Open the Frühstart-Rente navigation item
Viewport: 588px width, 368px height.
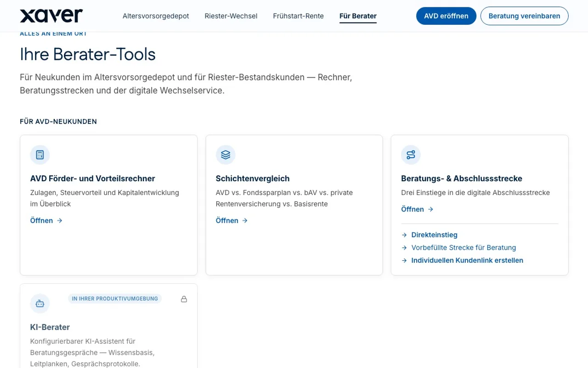click(x=298, y=16)
